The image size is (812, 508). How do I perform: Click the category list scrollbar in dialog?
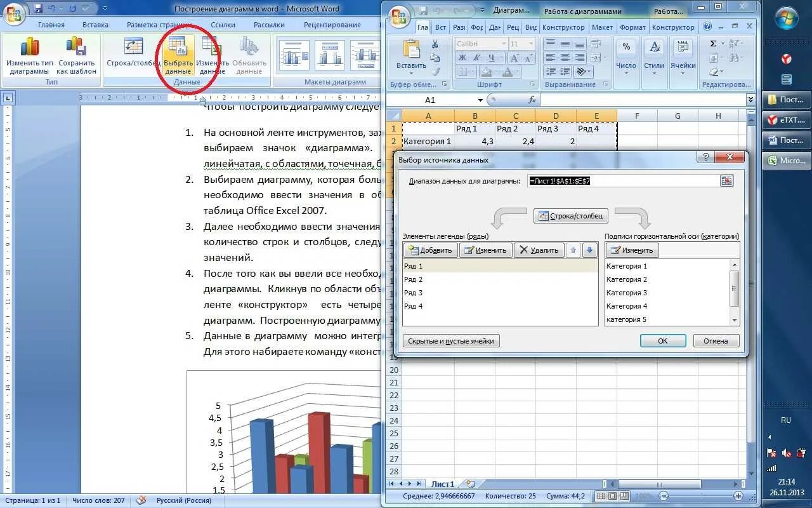click(x=735, y=292)
